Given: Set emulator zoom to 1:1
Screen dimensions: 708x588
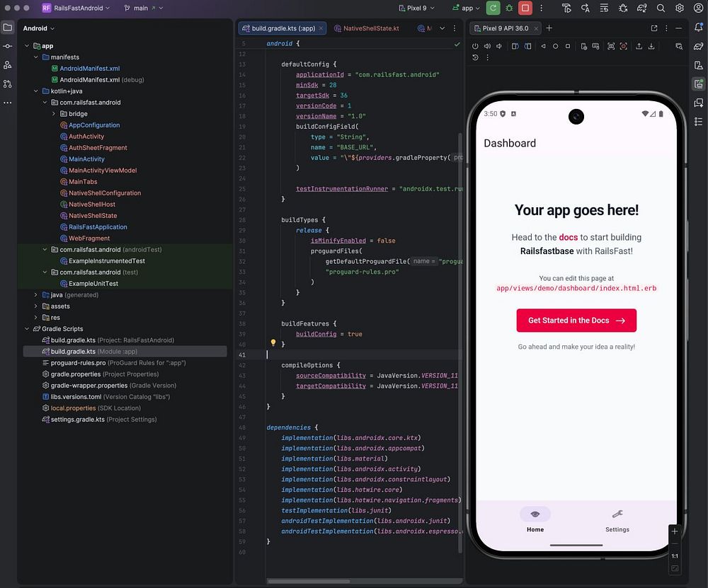Looking at the screenshot, I should click(675, 556).
